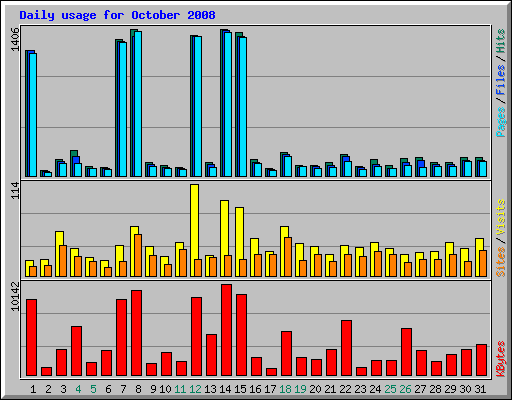Click green weekend day '5' on the axis
Image resolution: width=512 pixels, height=400 pixels.
(93, 389)
